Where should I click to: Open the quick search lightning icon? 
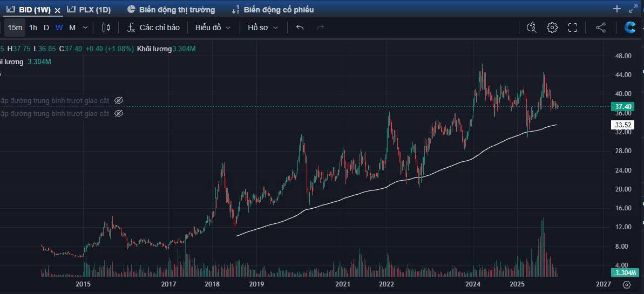(531, 28)
